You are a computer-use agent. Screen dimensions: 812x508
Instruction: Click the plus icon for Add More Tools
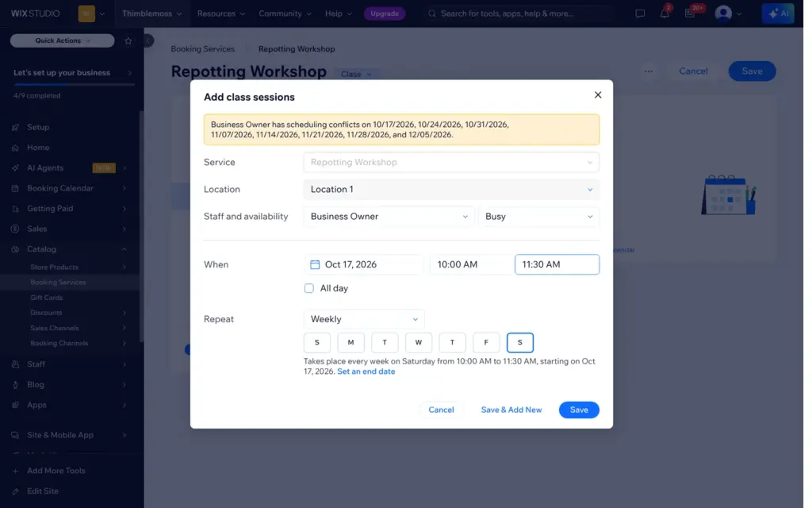point(16,471)
